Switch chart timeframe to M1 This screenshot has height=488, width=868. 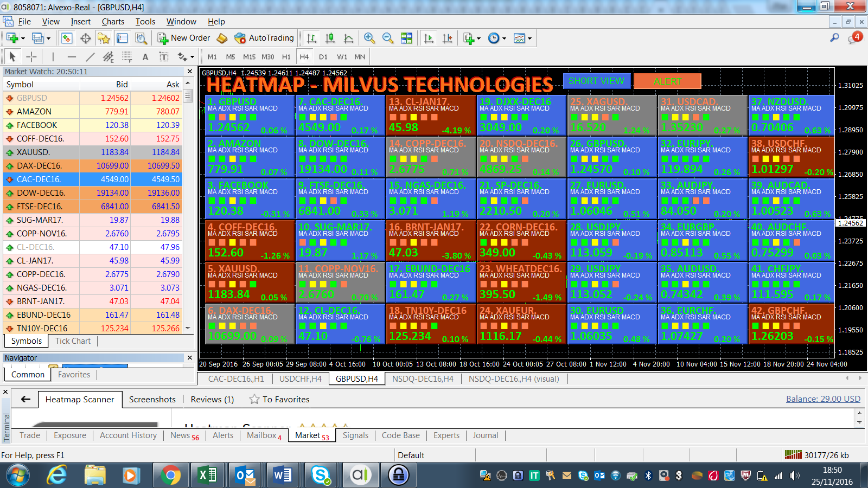coord(212,57)
